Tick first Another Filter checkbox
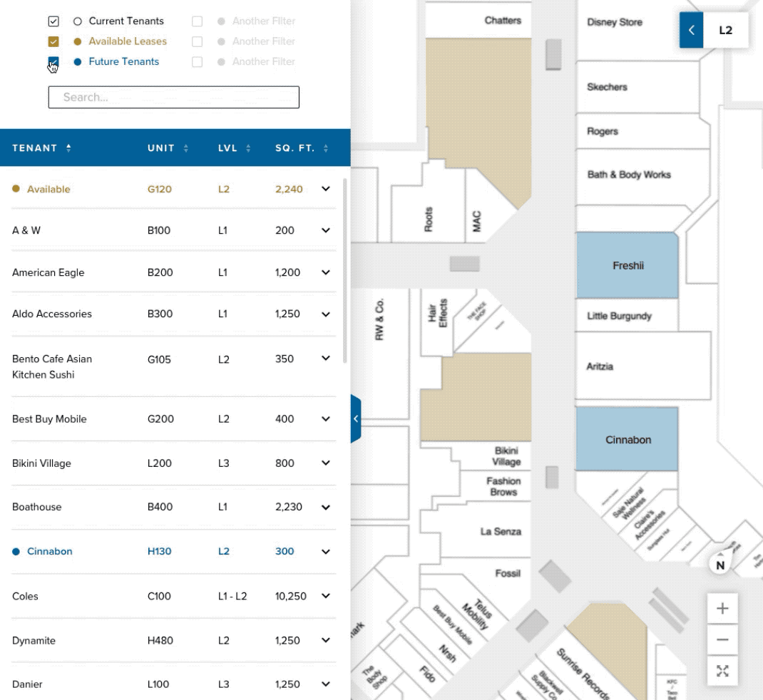This screenshot has height=700, width=763. click(197, 21)
